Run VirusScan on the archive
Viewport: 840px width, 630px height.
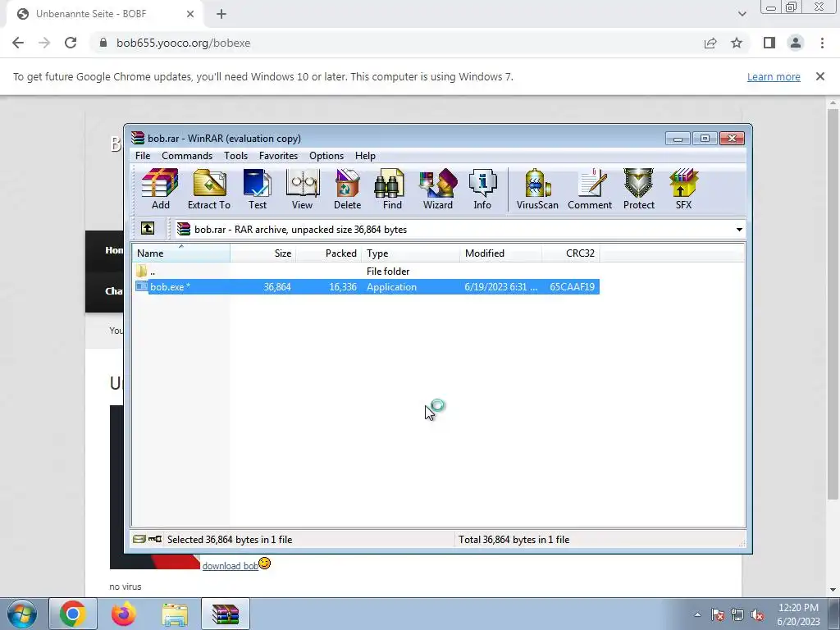(x=537, y=189)
